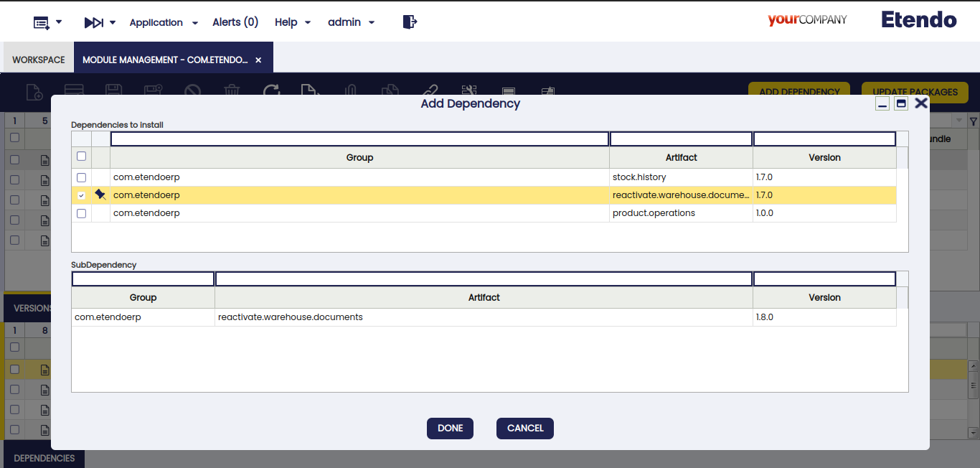Click version 1.8.0 in SubDependency grid

824,317
